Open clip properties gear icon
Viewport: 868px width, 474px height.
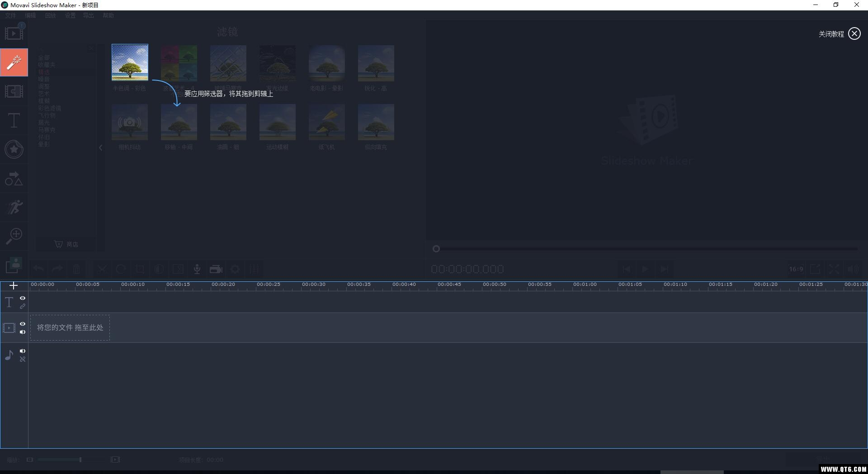[235, 269]
